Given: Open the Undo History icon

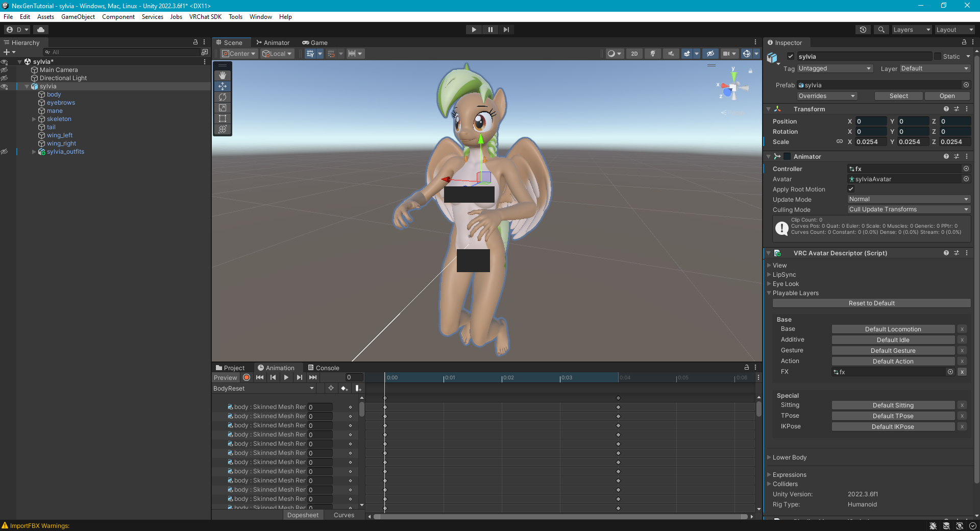Looking at the screenshot, I should [x=863, y=30].
